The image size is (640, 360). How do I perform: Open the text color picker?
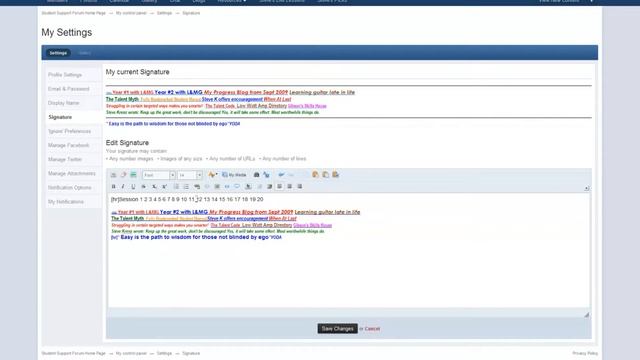click(213, 175)
